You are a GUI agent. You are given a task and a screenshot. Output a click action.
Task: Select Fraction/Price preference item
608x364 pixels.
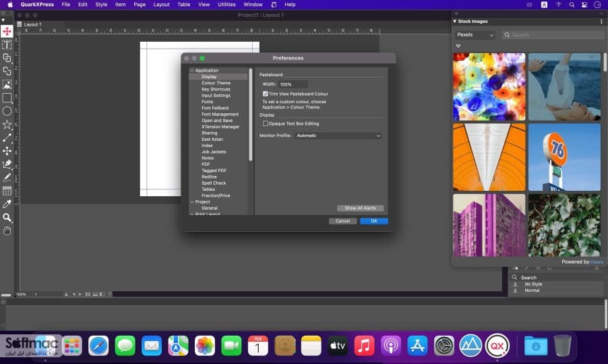coord(216,195)
